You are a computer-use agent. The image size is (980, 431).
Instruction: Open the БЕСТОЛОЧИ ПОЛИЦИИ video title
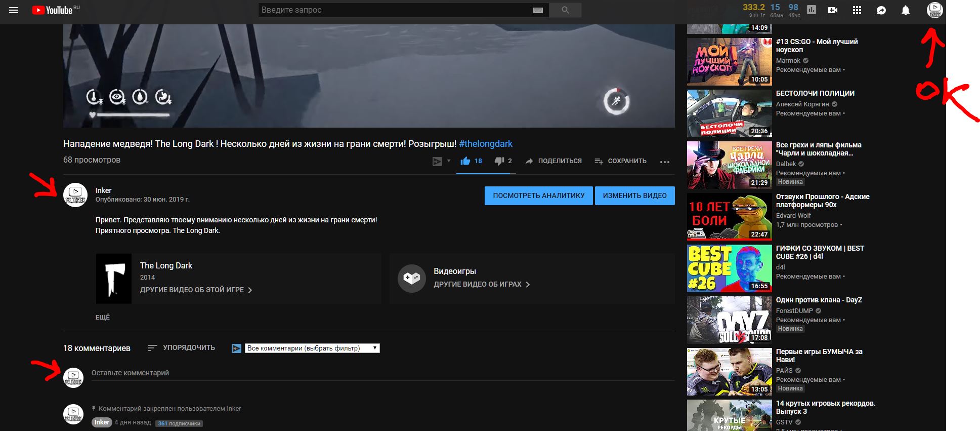coord(815,93)
